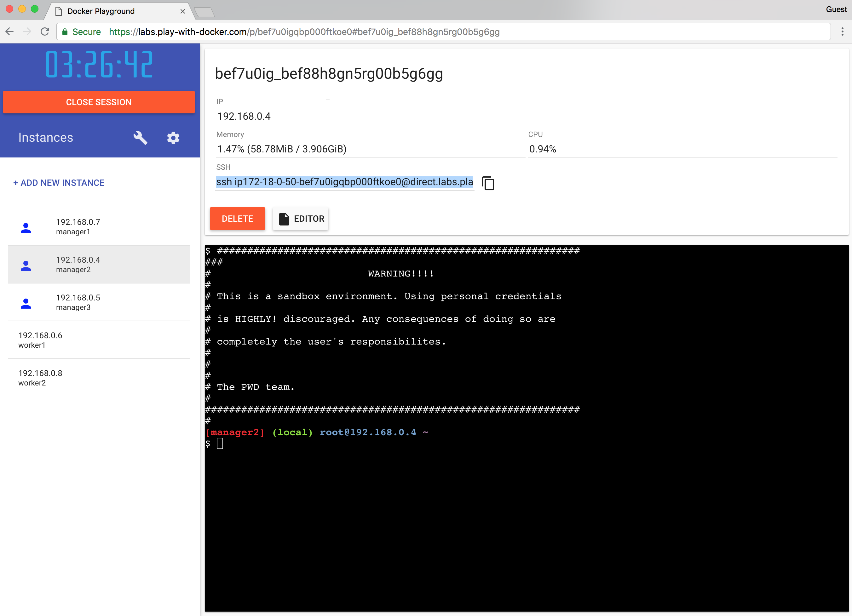Image resolution: width=852 pixels, height=616 pixels.
Task: Click manager3 user icon
Action: (x=26, y=303)
